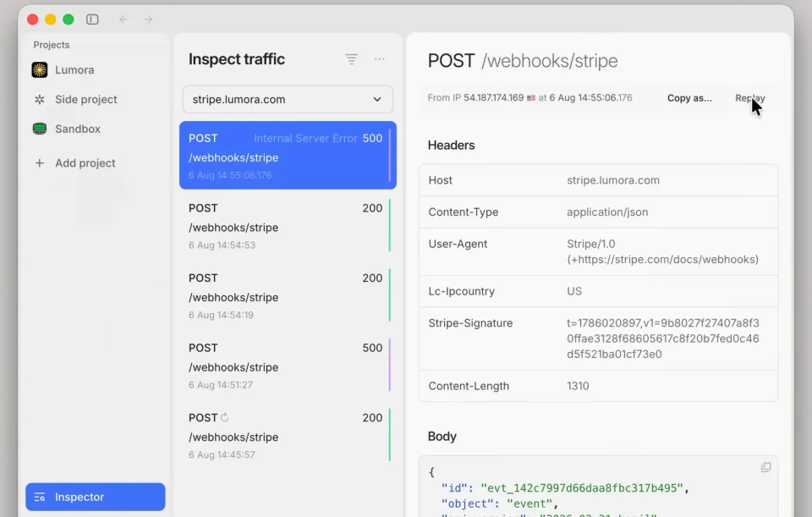Click the Stripe-Signature header value
The image size is (812, 517).
(663, 338)
